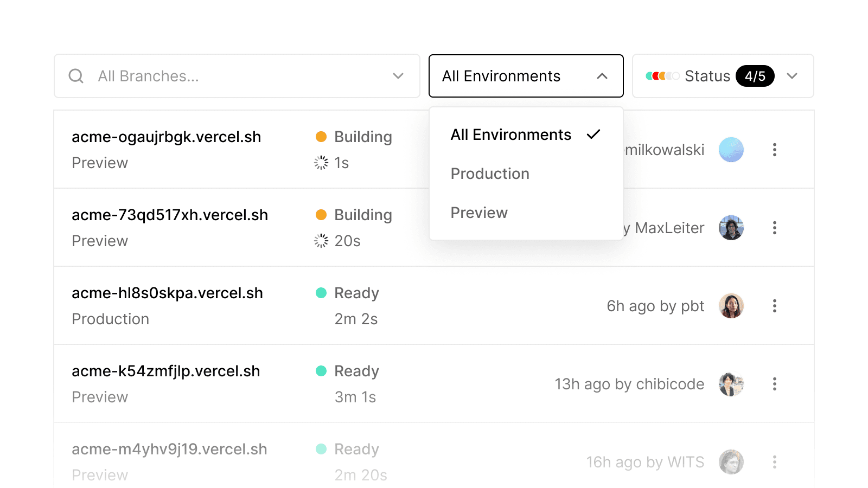The height and width of the screenshot is (488, 868).
Task: Click the search magnifier icon in All Branches
Action: coord(76,76)
